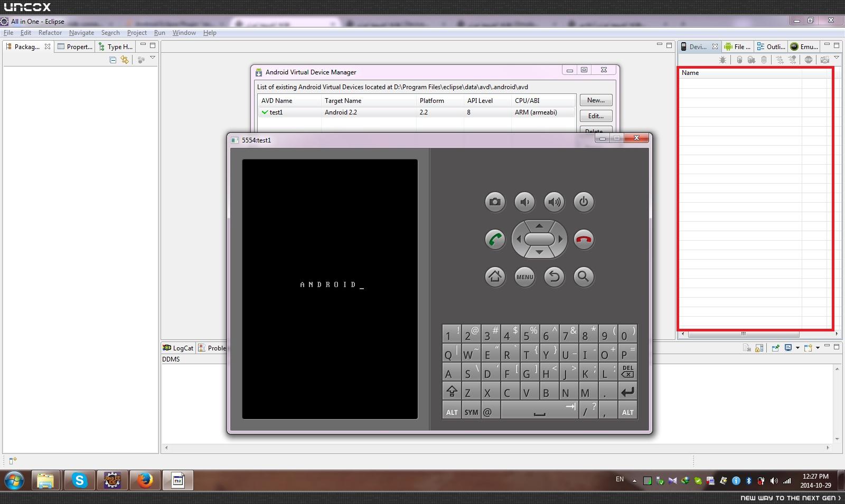845x504 pixels.
Task: Click the Windows Start button
Action: [14, 481]
